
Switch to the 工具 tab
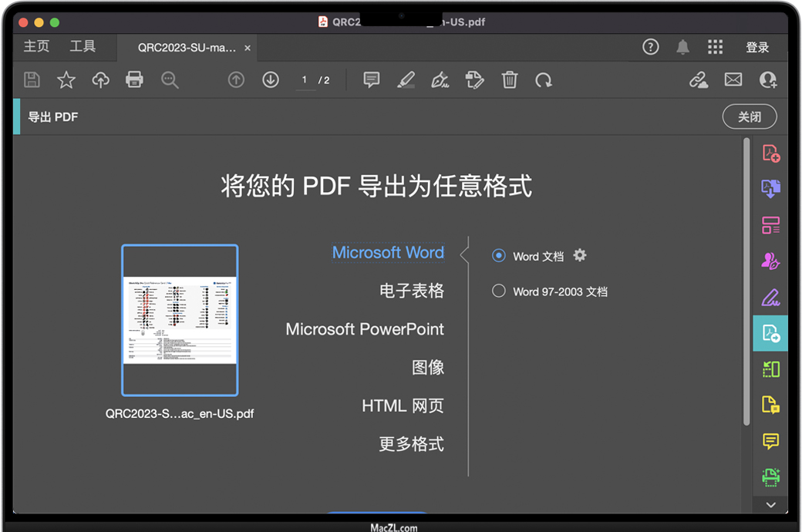83,47
